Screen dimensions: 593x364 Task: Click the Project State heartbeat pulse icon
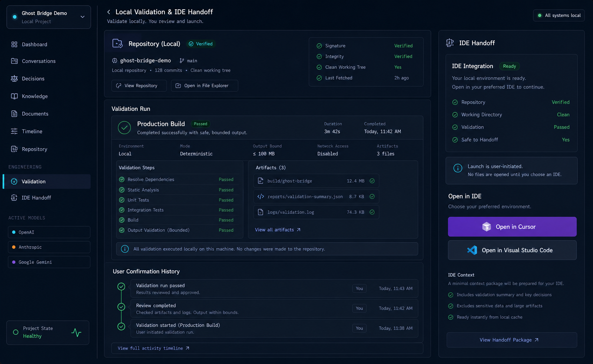click(x=76, y=333)
